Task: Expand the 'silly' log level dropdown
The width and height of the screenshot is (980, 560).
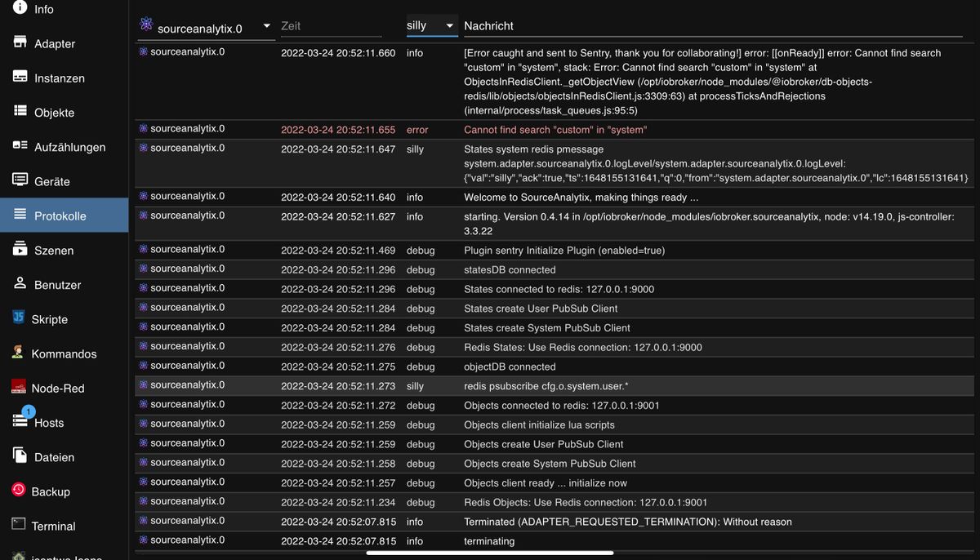Action: [432, 26]
